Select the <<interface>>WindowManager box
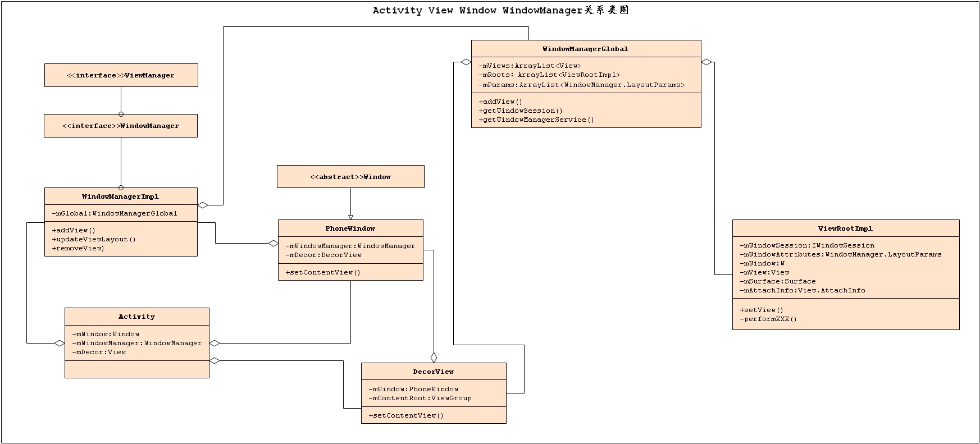980x444 pixels. click(121, 126)
